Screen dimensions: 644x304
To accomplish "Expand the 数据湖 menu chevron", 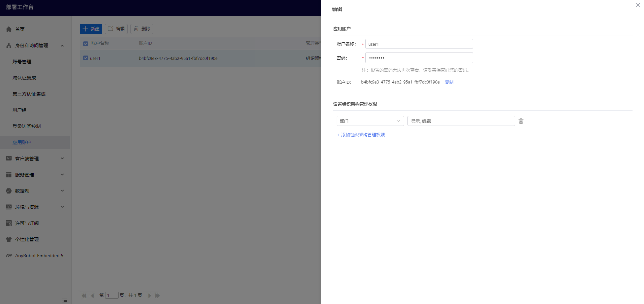I will pyautogui.click(x=62, y=191).
